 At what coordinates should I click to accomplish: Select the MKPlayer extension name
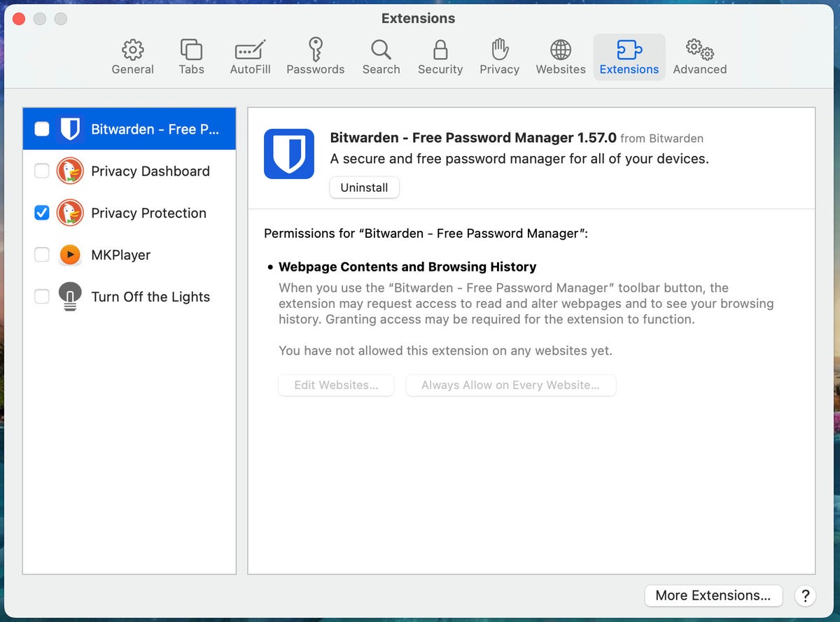click(x=120, y=255)
